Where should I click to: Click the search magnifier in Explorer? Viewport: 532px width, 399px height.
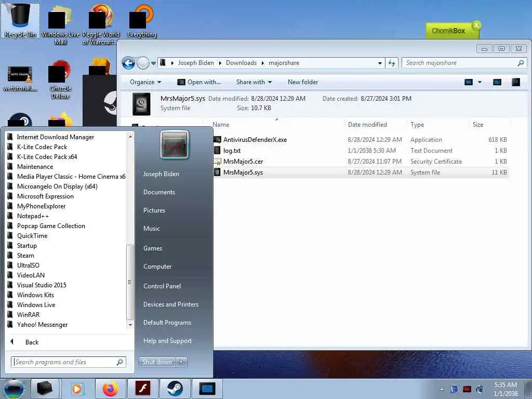click(x=521, y=63)
